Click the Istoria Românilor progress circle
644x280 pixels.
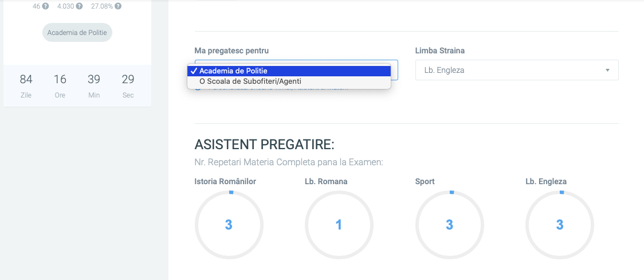[229, 224]
